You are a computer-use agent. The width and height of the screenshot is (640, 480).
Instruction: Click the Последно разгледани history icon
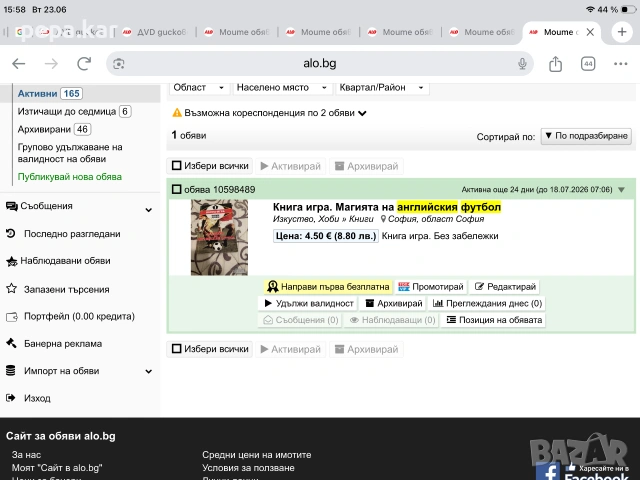click(x=11, y=233)
